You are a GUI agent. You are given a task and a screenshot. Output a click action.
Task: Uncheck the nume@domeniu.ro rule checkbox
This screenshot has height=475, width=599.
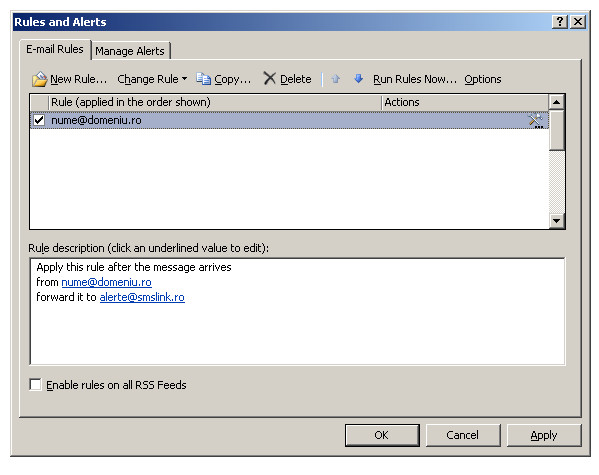click(39, 120)
